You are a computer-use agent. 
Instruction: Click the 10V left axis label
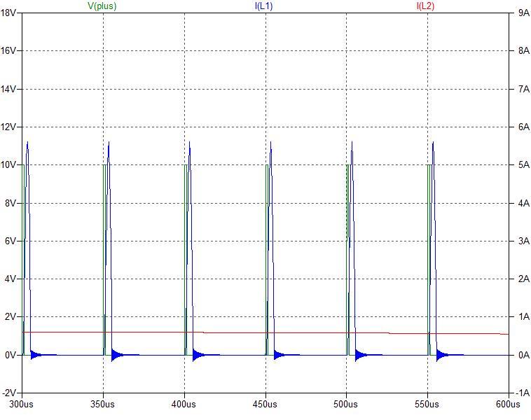(8, 164)
